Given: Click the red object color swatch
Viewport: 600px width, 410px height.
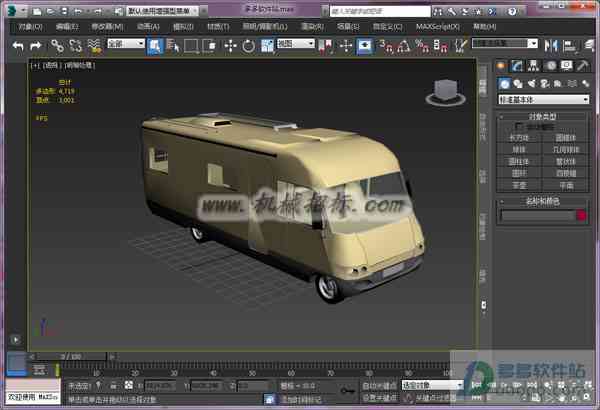Looking at the screenshot, I should coord(582,216).
